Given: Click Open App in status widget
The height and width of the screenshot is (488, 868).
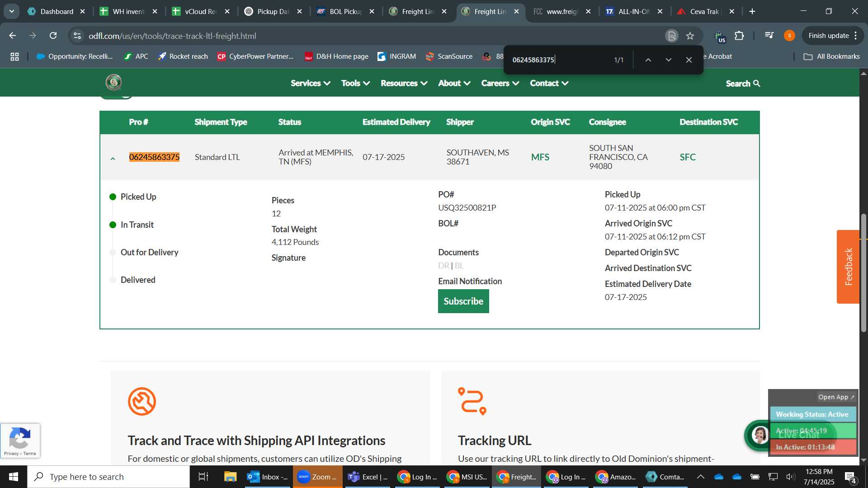Looking at the screenshot, I should pos(836,397).
